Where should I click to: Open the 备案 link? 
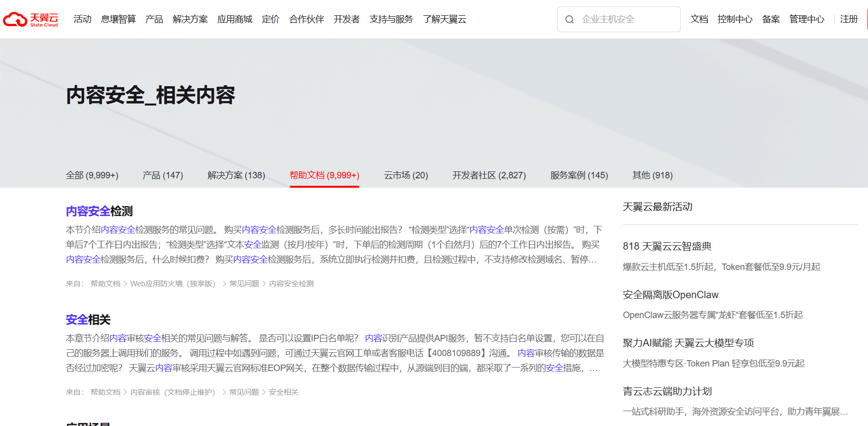pyautogui.click(x=771, y=19)
